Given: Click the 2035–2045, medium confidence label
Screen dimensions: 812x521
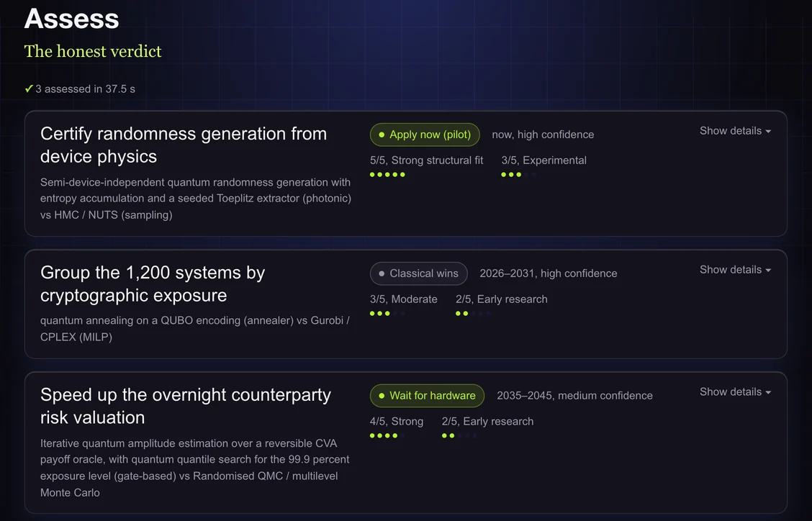Looking at the screenshot, I should tap(575, 396).
